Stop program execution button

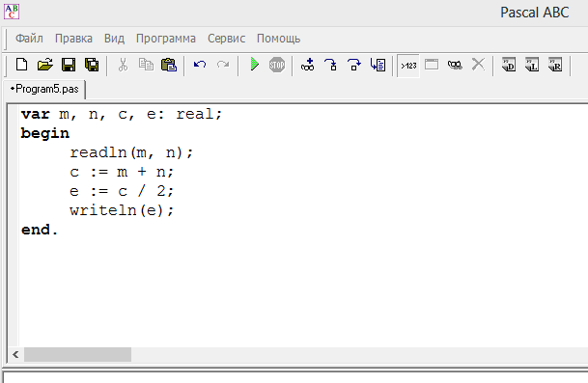(x=277, y=65)
